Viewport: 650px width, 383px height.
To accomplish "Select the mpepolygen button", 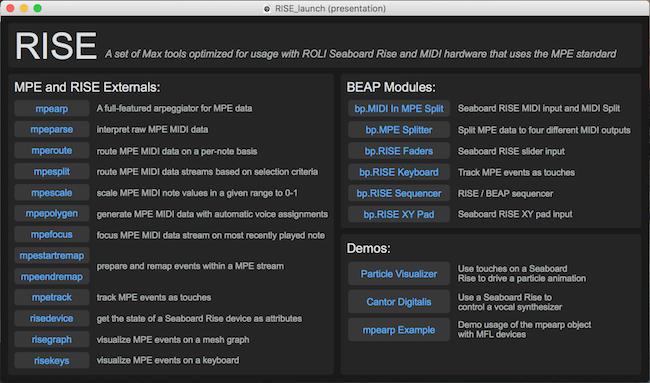I will pyautogui.click(x=52, y=213).
